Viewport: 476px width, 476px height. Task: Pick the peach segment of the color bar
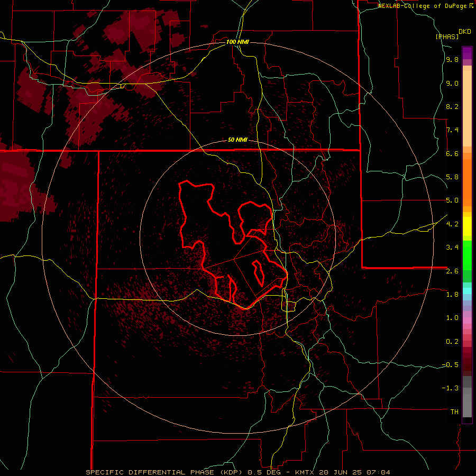pyautogui.click(x=467, y=108)
